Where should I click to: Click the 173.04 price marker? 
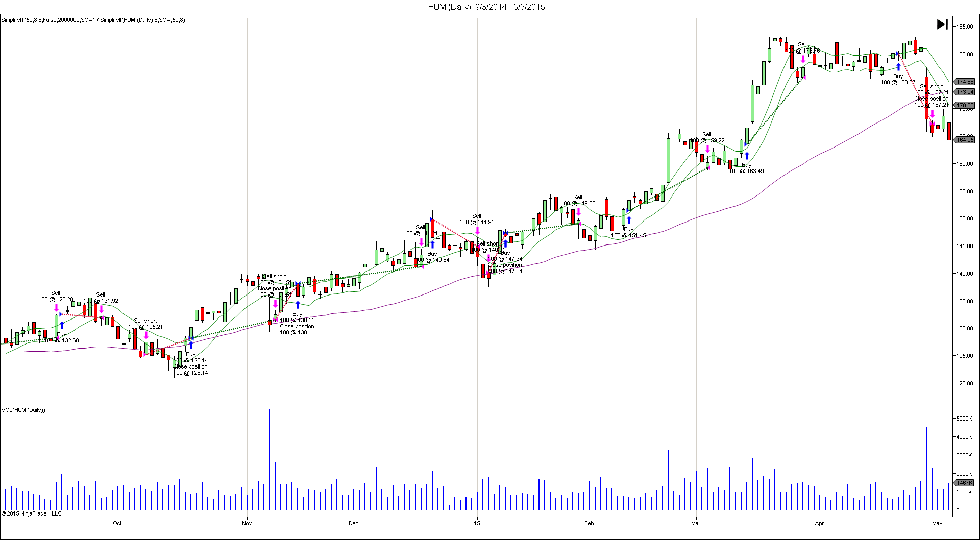964,92
